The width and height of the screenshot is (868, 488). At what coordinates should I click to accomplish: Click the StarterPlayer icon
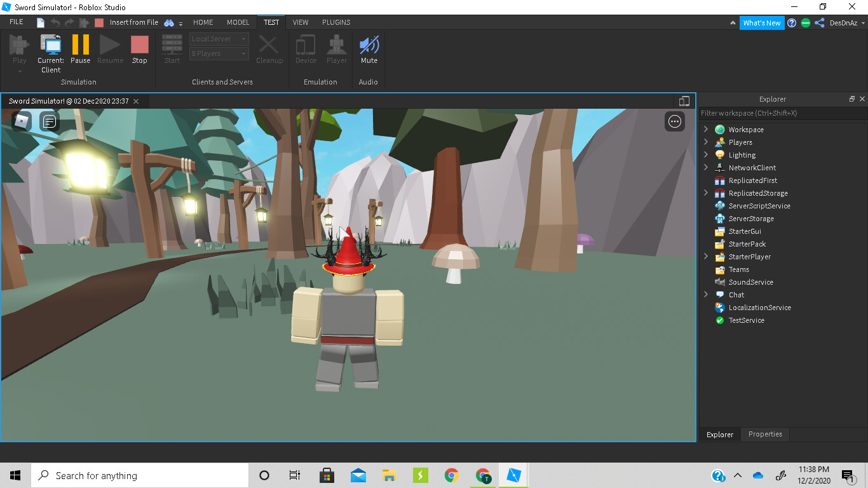coord(720,257)
